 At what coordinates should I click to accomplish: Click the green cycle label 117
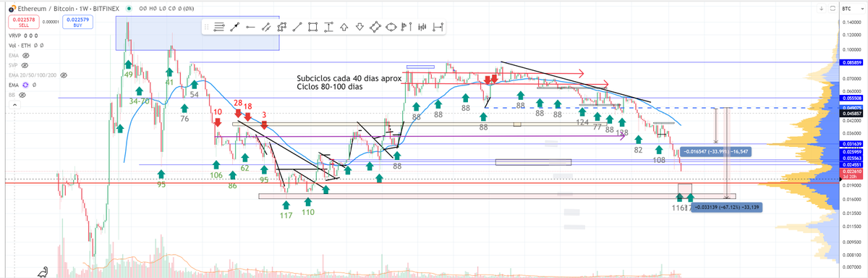(x=286, y=215)
